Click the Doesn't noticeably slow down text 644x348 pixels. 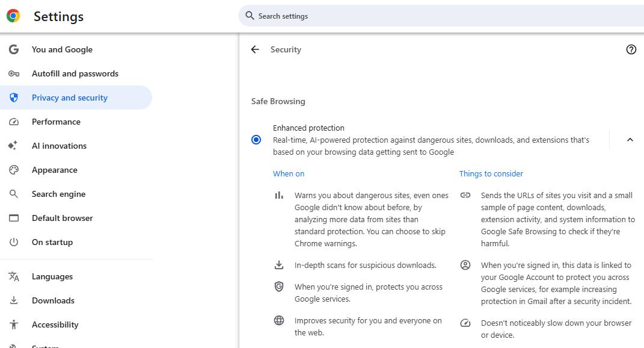point(556,329)
